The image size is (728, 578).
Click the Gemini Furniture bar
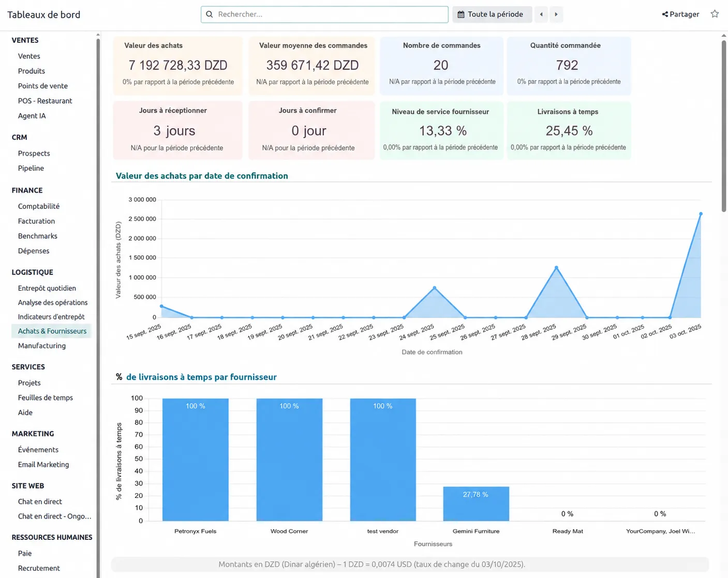point(476,504)
